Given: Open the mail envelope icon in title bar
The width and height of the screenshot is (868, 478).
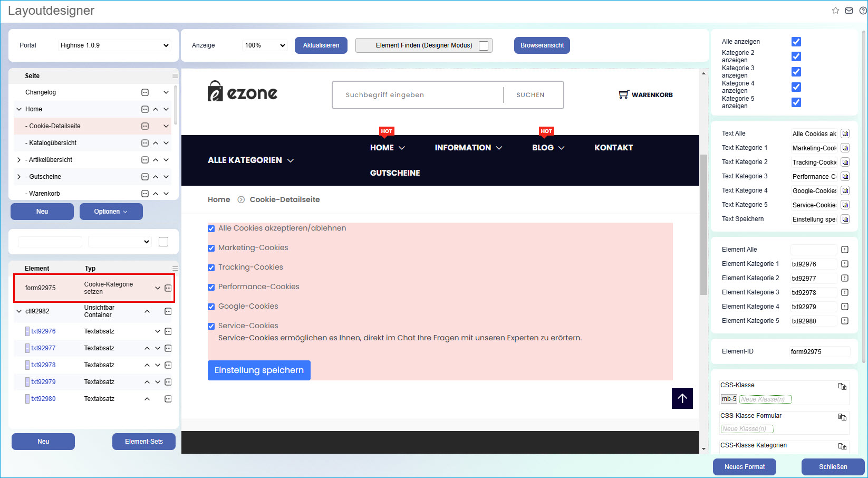Looking at the screenshot, I should [x=849, y=11].
